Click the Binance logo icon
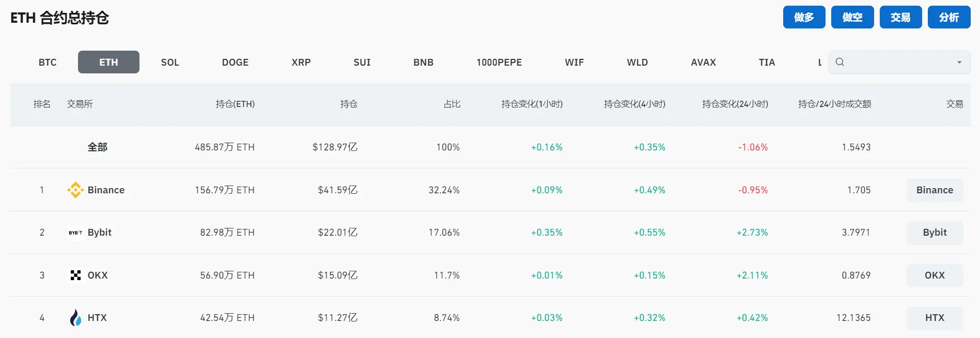The width and height of the screenshot is (980, 338). coord(75,190)
